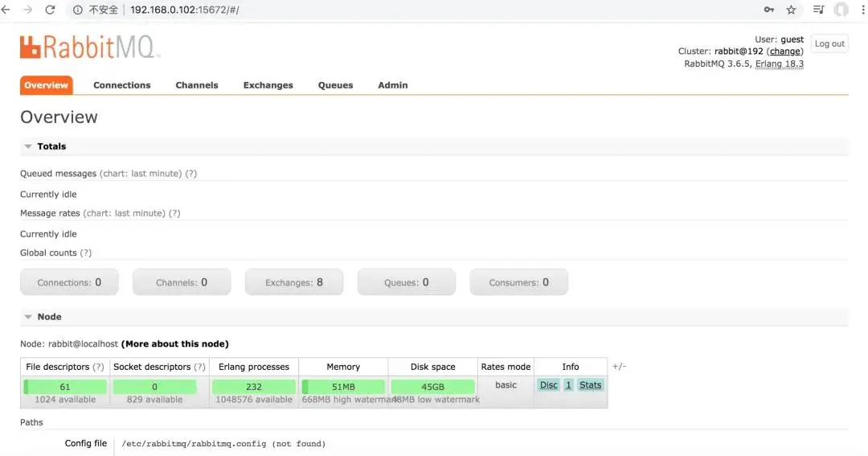Image resolution: width=868 pixels, height=456 pixels.
Task: Click the Rates mode column header
Action: (506, 367)
